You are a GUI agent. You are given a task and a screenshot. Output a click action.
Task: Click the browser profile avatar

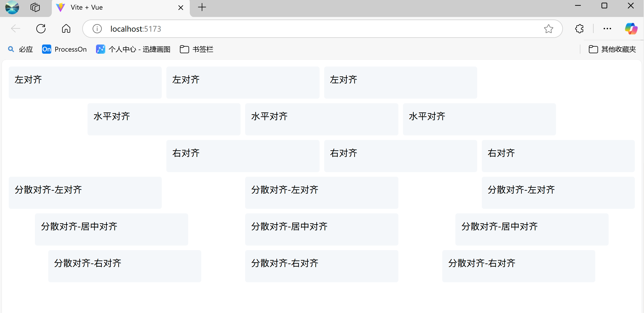coord(12,7)
